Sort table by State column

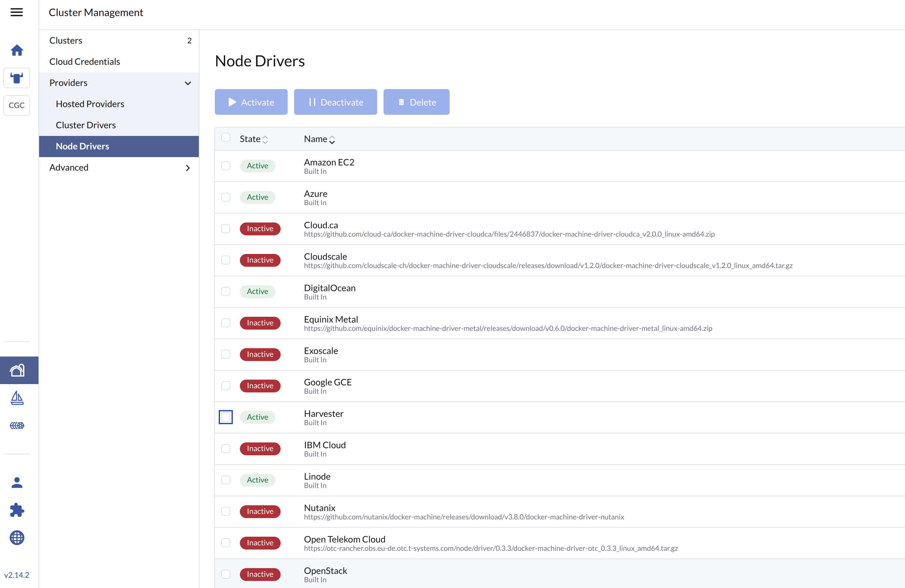click(x=254, y=139)
